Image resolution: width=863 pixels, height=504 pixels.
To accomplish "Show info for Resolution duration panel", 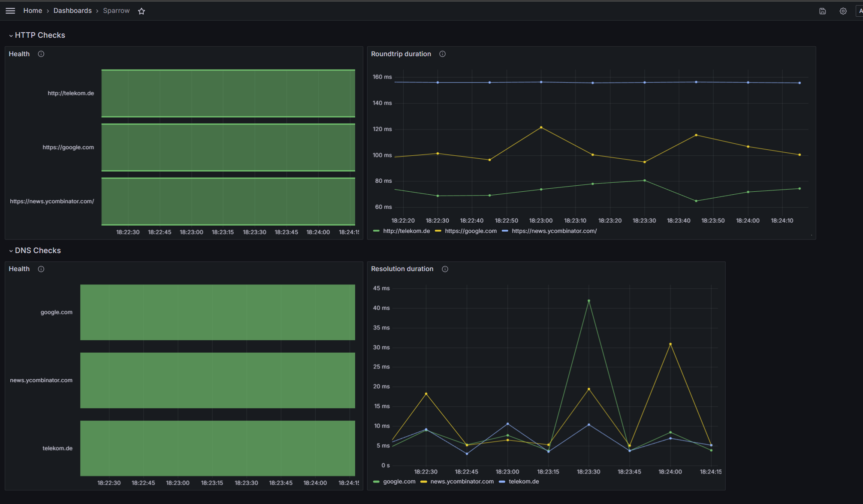I will tap(445, 269).
